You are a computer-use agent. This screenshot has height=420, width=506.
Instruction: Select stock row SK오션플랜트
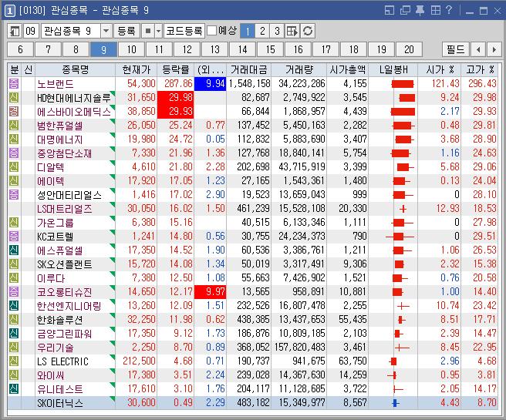pos(253,264)
